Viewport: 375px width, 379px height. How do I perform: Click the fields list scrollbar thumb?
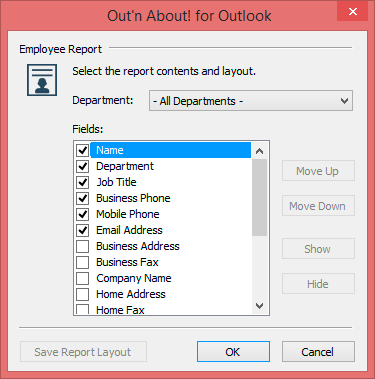click(x=259, y=197)
